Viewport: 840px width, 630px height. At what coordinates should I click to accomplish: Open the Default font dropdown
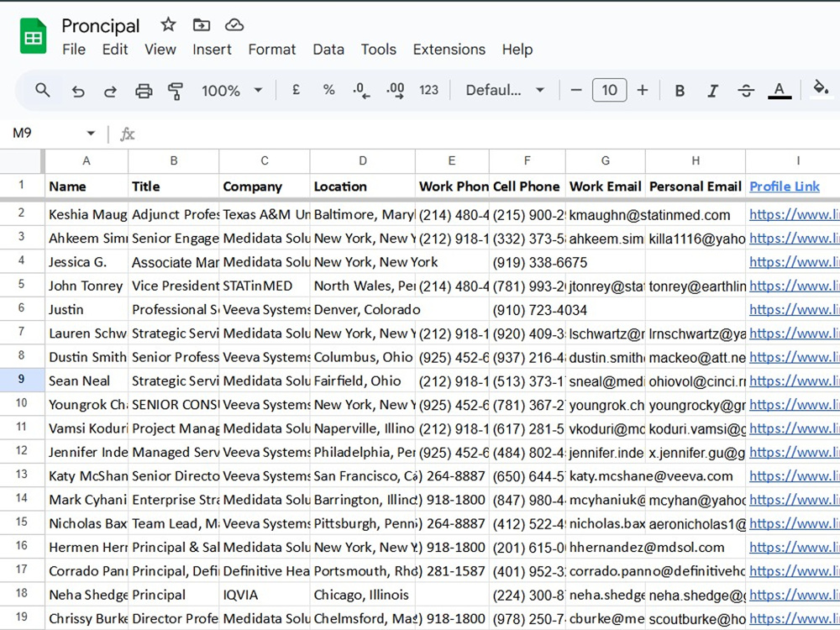[505, 90]
